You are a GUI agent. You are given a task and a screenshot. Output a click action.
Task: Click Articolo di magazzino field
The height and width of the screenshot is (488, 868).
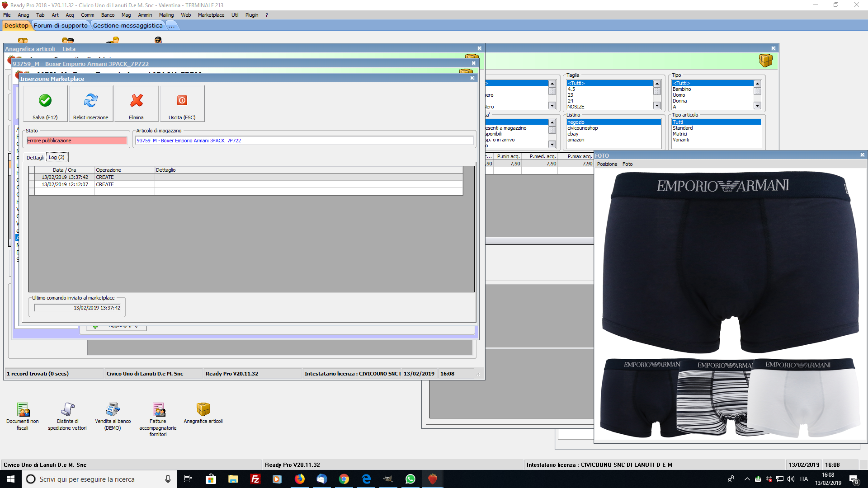click(304, 141)
